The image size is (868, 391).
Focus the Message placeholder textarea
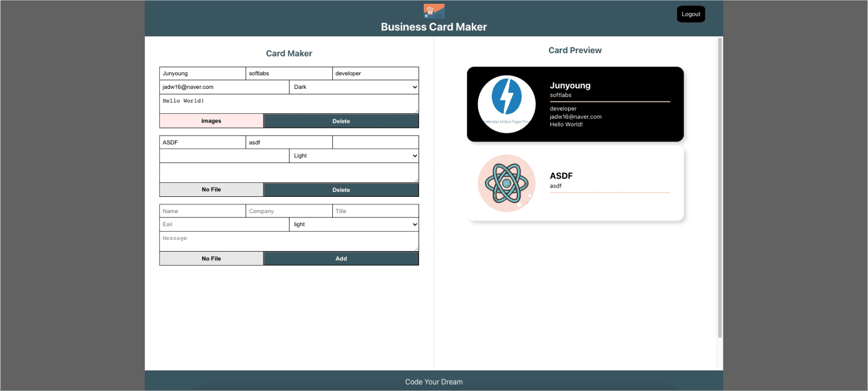(289, 241)
